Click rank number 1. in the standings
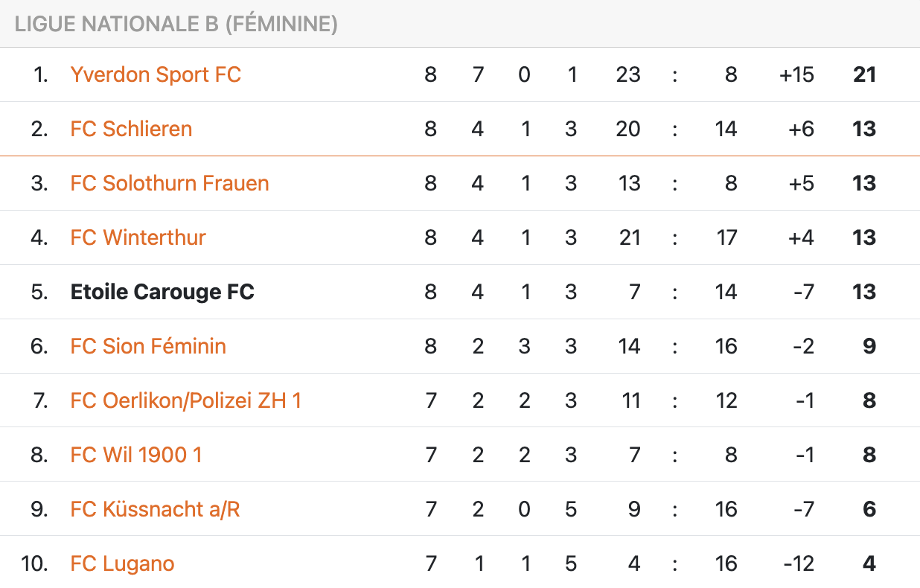 41,74
